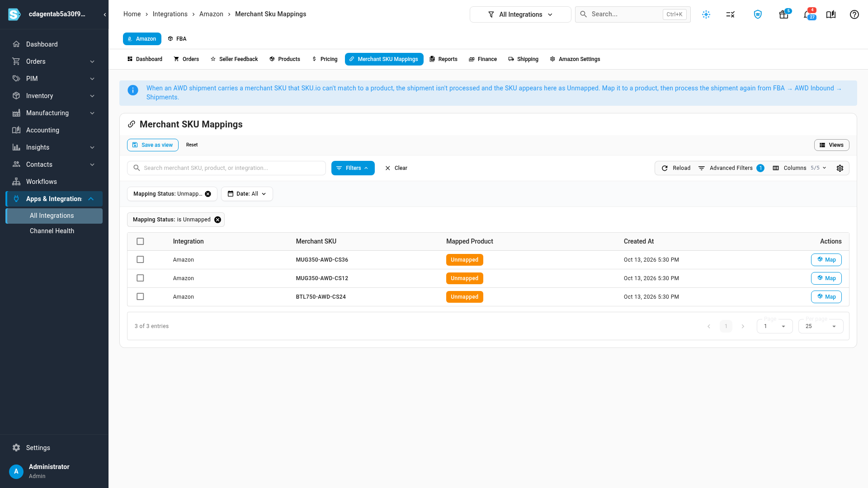Open table settings gear icon
This screenshot has height=488, width=868.
click(840, 168)
